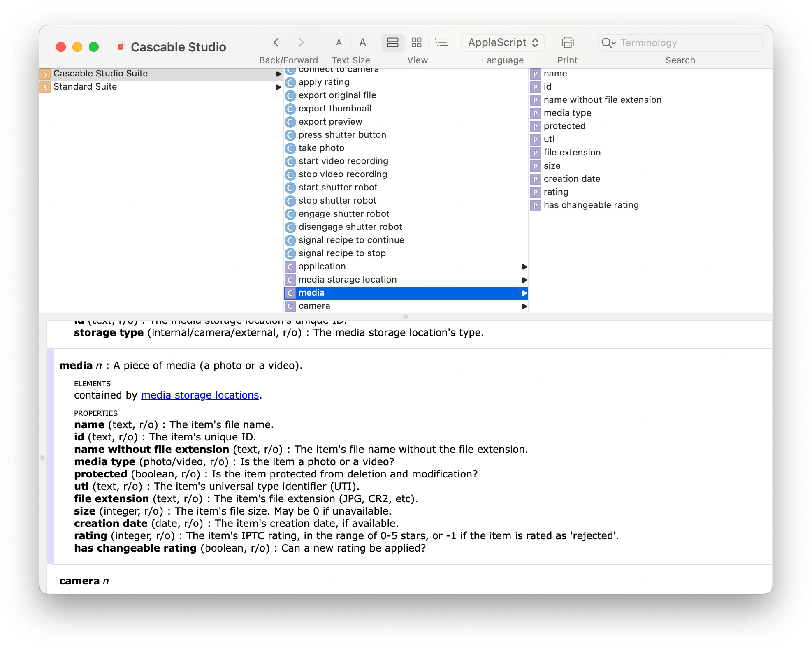Click the take photo command icon
Screen dimensions: 812x649
click(290, 148)
